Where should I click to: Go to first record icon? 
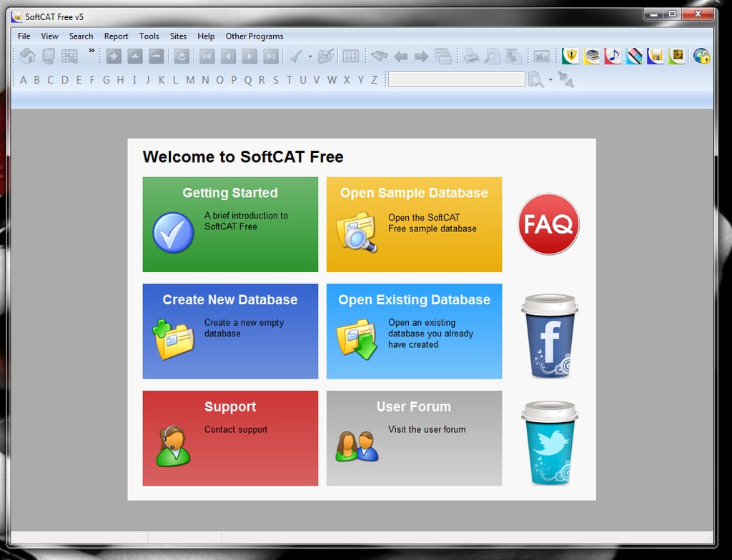207,56
